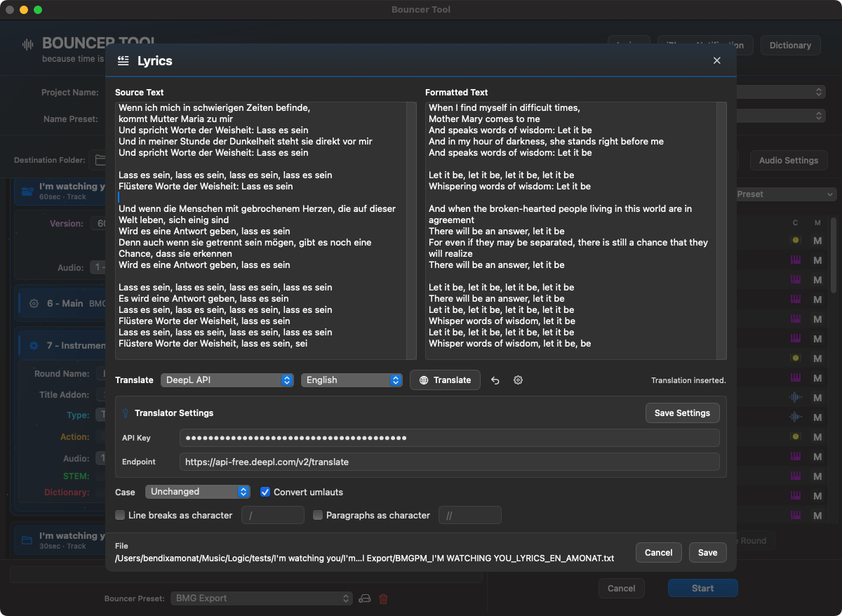The image size is (842, 616).
Task: Click the file path under File
Action: click(x=365, y=558)
